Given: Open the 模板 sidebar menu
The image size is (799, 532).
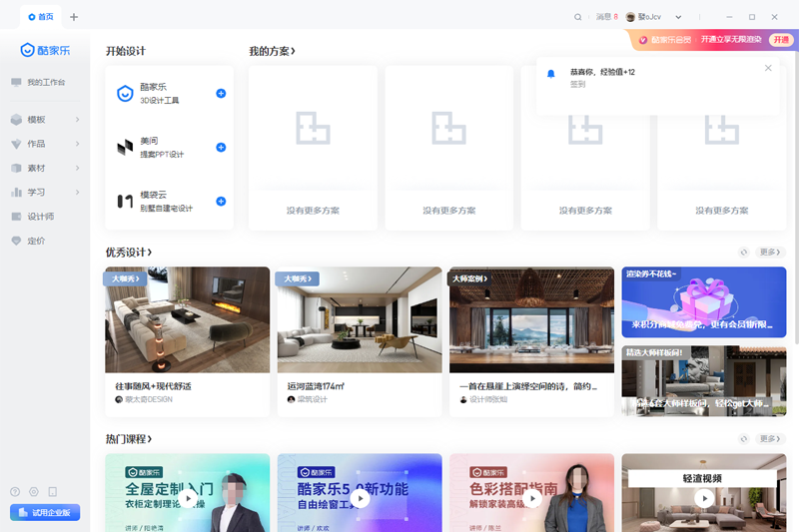Looking at the screenshot, I should tap(45, 120).
